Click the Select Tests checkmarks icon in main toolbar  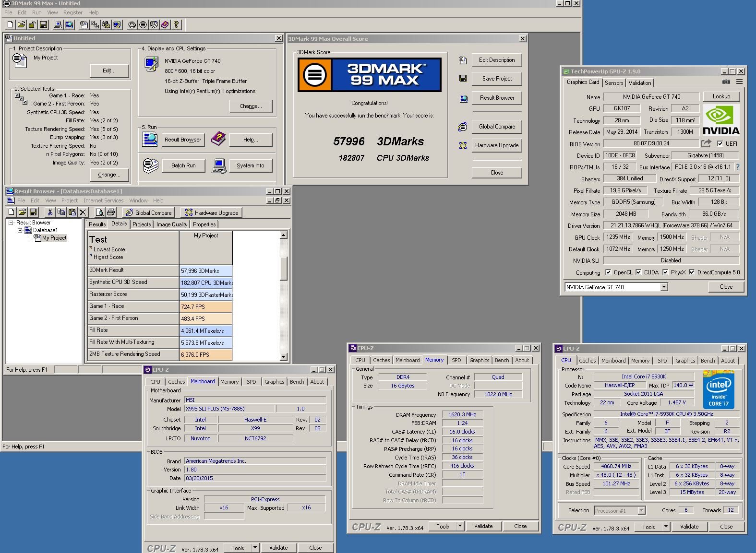95,24
